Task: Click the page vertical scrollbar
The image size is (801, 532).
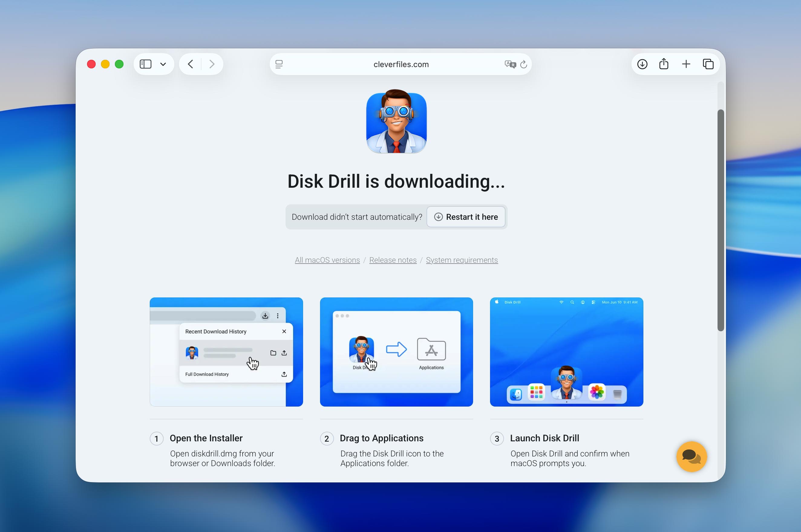Action: tap(721, 220)
